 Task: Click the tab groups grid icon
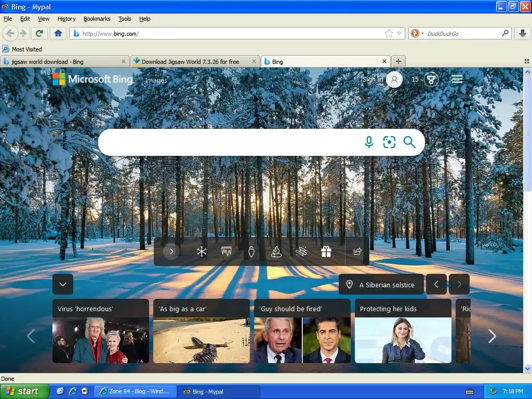point(527,61)
